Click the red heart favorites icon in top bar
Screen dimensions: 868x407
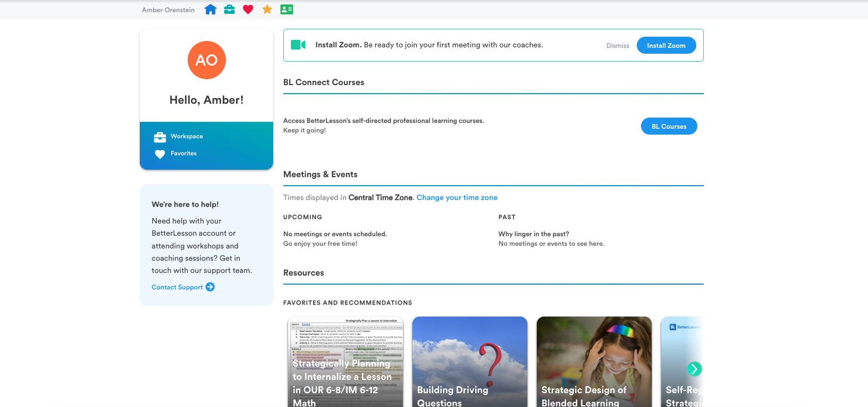[x=248, y=10]
